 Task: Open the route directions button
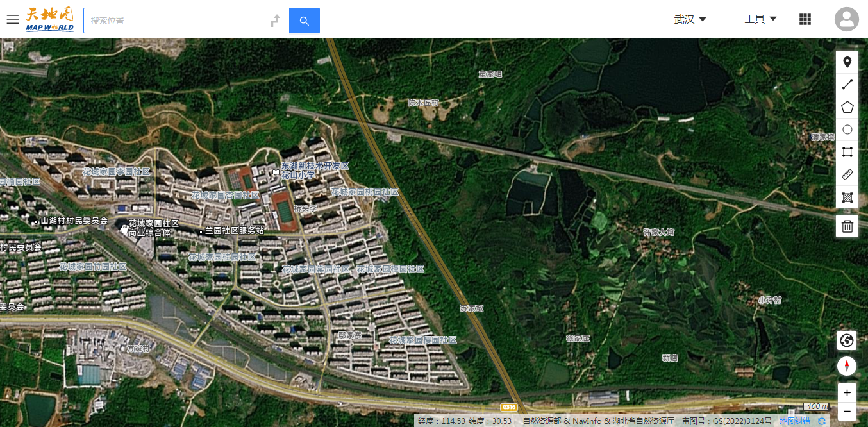tap(275, 21)
